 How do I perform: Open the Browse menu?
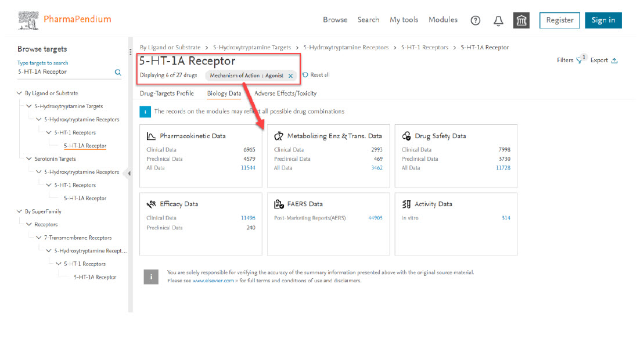coord(335,20)
